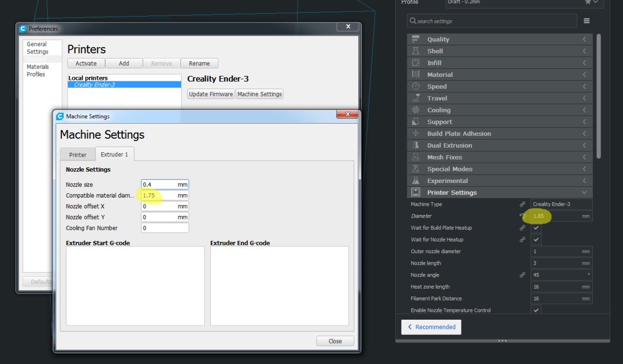Toggle Wait for Nozzle Heatup checkbox
Viewport: 623px width, 364px height.
[536, 239]
